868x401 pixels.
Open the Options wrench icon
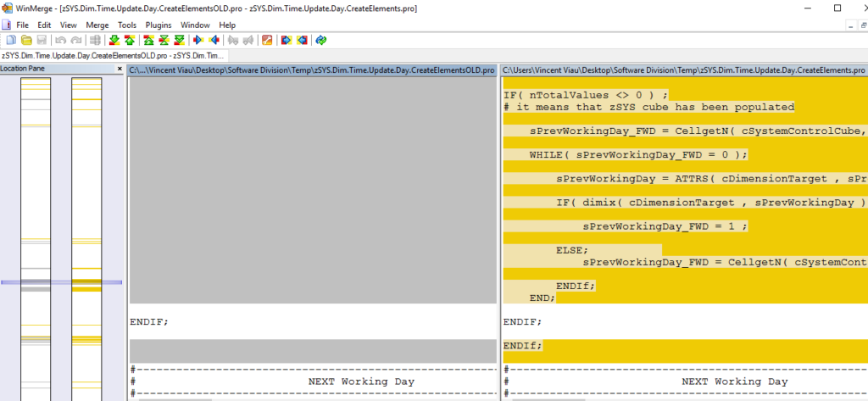(267, 40)
